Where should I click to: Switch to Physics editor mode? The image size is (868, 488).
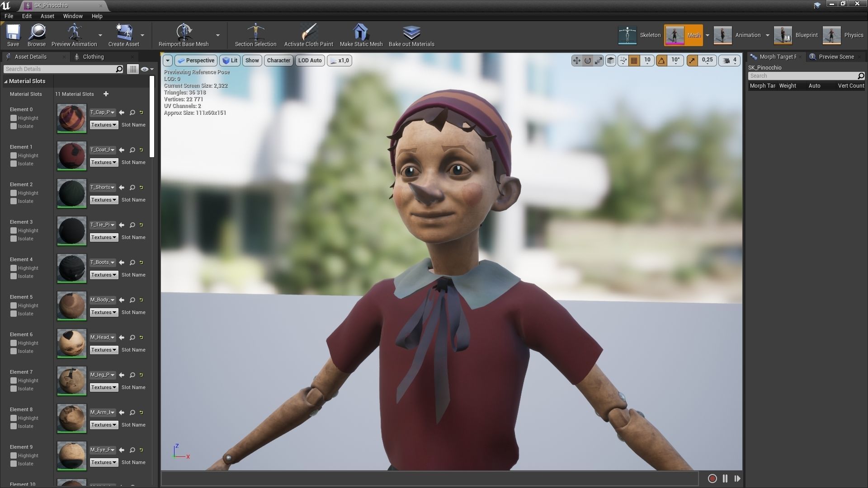tap(843, 35)
